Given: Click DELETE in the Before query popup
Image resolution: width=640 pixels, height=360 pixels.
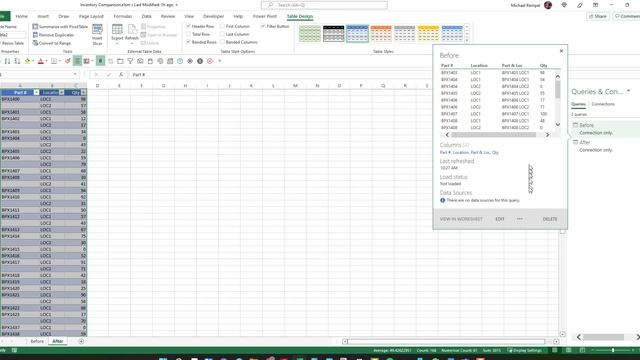Looking at the screenshot, I should coord(550,219).
